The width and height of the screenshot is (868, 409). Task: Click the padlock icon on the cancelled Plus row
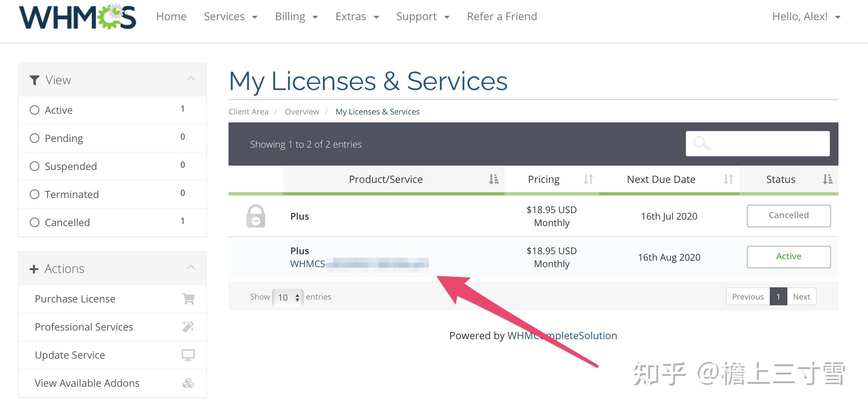click(256, 216)
